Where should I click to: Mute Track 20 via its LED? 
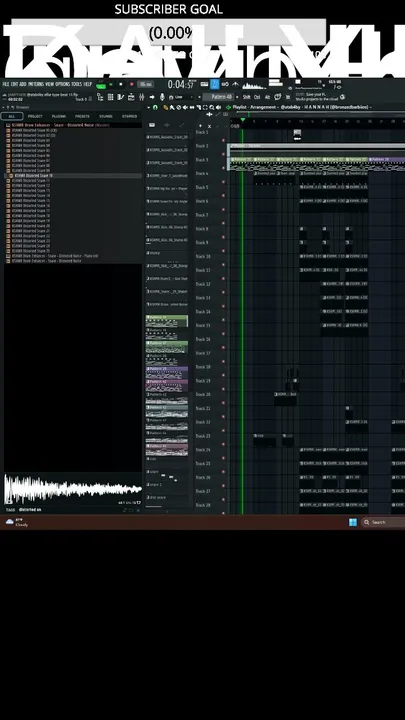pos(224,403)
